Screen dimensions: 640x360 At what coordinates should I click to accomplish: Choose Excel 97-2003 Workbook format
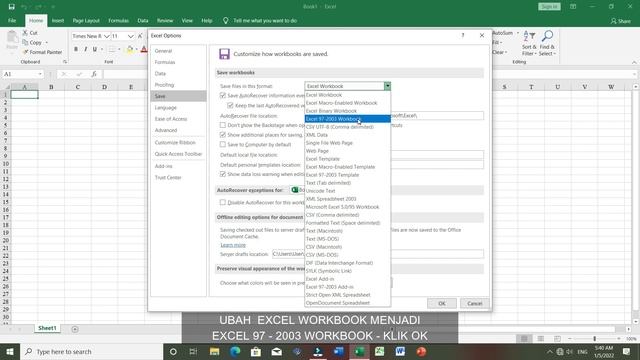tap(348, 119)
